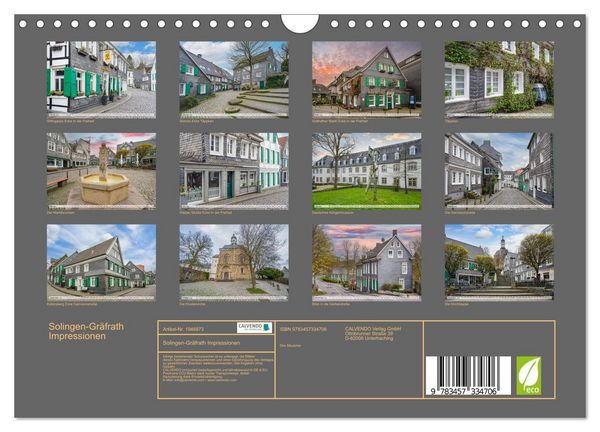
Task: Click the small-print description paragraph in the info box
Action: coord(218,368)
